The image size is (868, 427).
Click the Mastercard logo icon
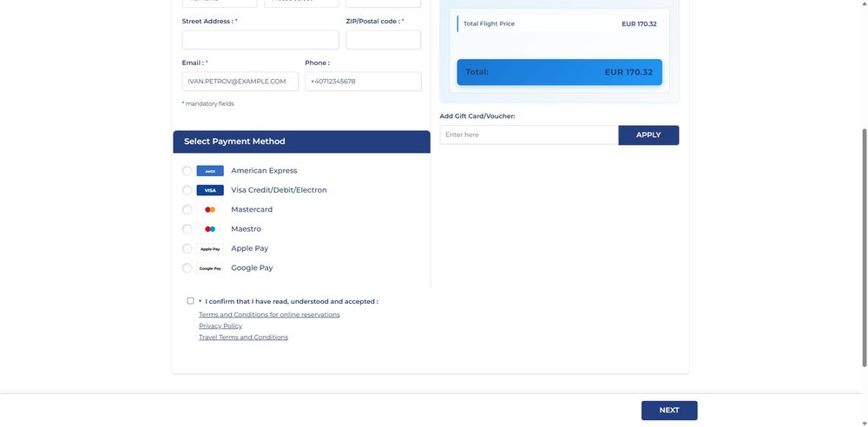(x=210, y=209)
